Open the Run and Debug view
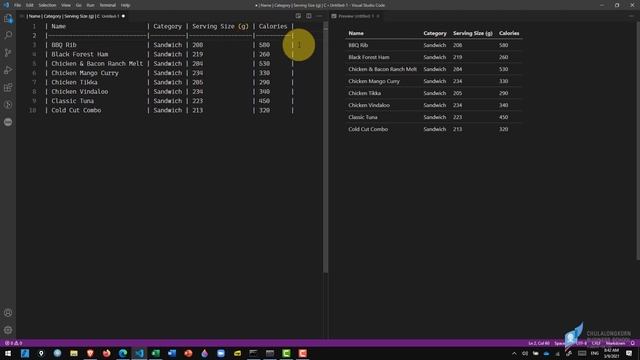 click(x=8, y=70)
